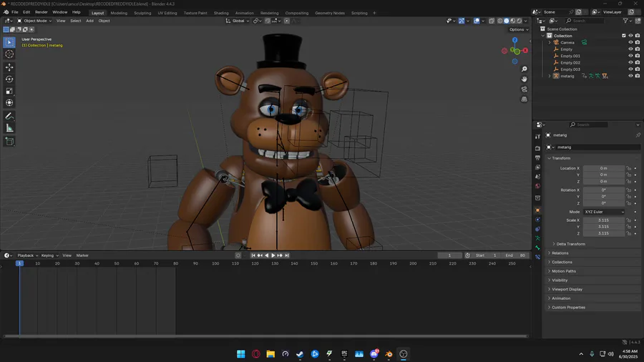This screenshot has width=644, height=362.
Task: Activate the combined Transform tool
Action: tap(9, 103)
